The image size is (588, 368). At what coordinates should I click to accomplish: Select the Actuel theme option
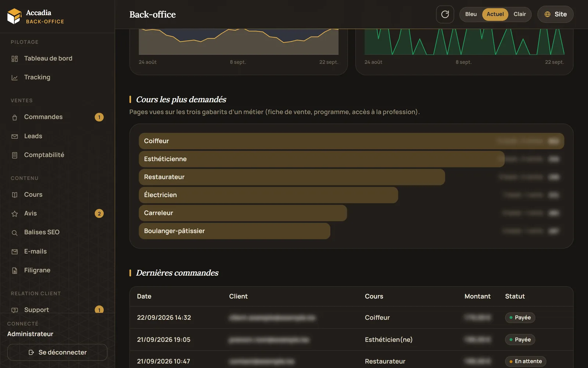pos(495,14)
